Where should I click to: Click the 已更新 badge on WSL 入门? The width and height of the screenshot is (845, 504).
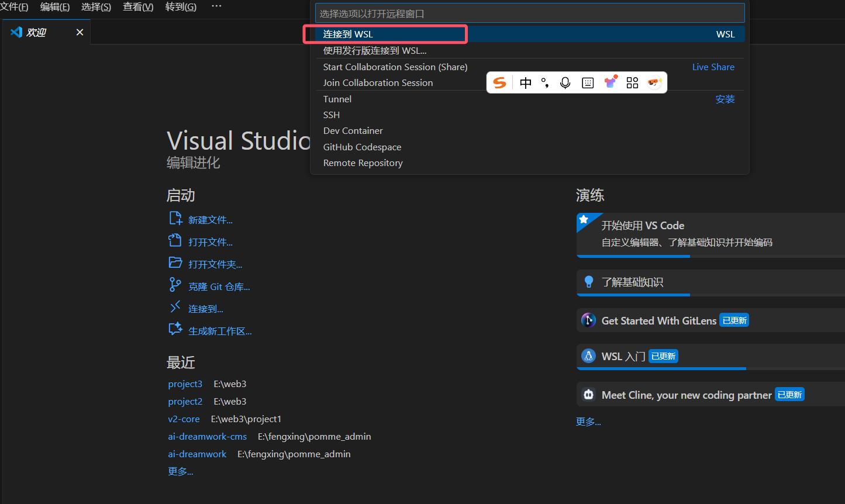pyautogui.click(x=663, y=356)
